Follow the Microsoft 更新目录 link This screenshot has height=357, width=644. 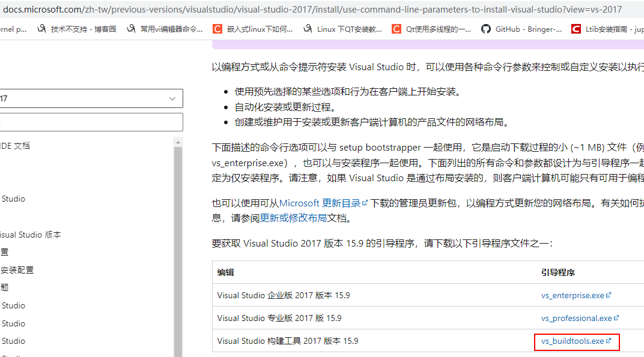(x=320, y=203)
